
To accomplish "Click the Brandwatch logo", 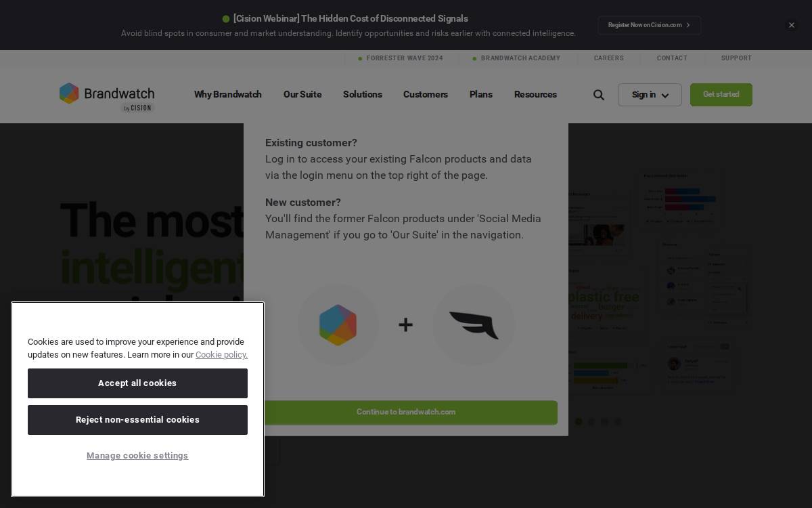I will pos(107,96).
